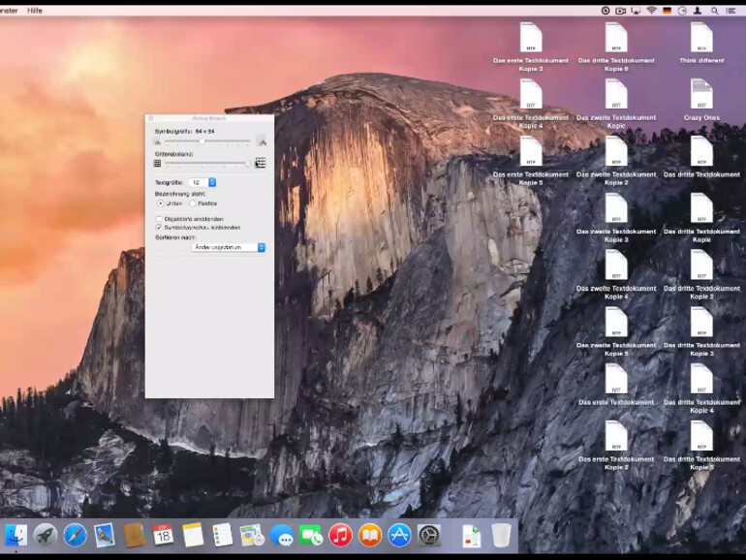Select Das erste Textdokument Kopie 2 file
The width and height of the screenshot is (746, 560).
pos(616,436)
